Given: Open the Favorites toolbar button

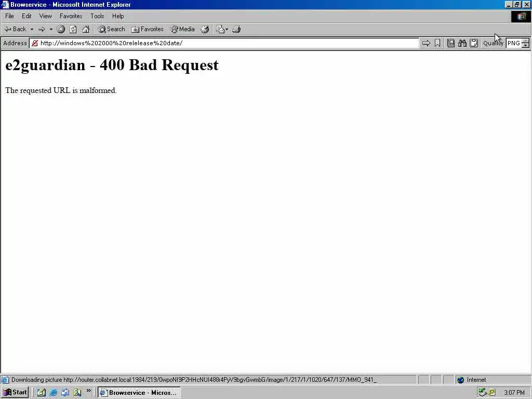Looking at the screenshot, I should tap(147, 29).
